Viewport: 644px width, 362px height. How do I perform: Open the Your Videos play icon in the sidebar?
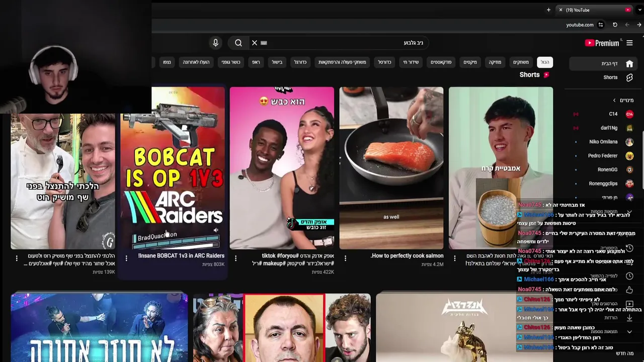tap(629, 304)
